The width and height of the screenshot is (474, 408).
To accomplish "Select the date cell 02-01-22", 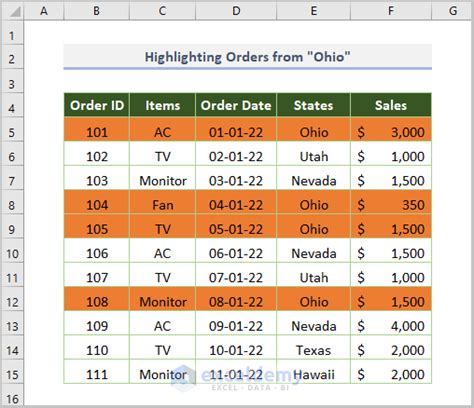I will click(x=236, y=154).
